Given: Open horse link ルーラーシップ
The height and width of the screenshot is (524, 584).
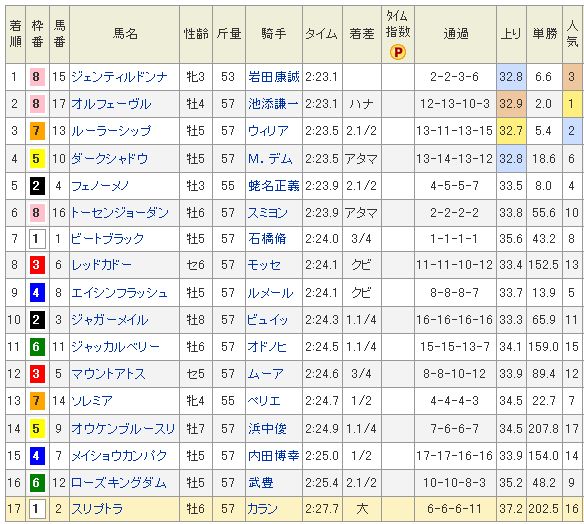Looking at the screenshot, I should point(111,131).
